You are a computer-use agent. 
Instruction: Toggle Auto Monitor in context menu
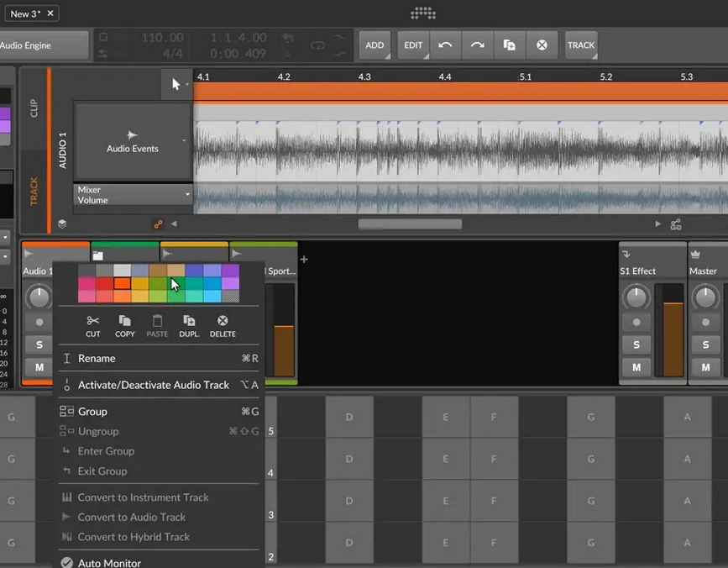coord(109,563)
